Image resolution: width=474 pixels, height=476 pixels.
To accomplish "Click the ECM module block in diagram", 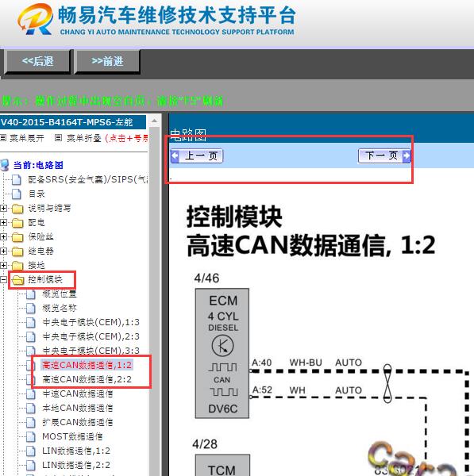I will pyautogui.click(x=222, y=353).
